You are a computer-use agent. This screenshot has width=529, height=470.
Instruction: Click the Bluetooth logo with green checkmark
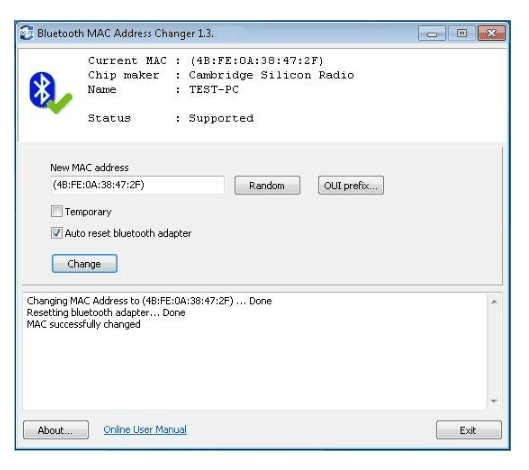coord(51,93)
